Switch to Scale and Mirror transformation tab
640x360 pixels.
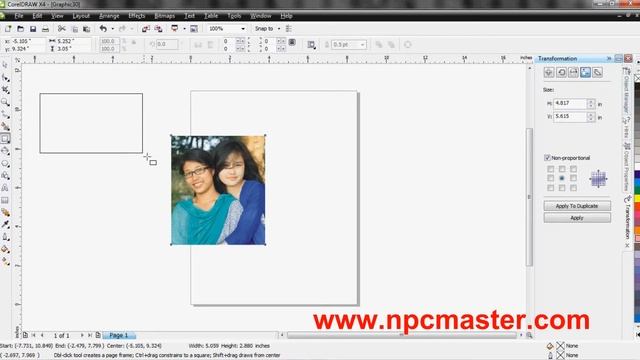click(x=573, y=72)
